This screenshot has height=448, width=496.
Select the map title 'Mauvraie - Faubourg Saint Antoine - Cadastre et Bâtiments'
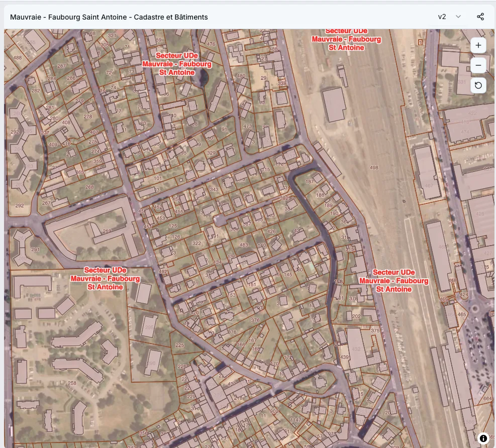pos(109,17)
